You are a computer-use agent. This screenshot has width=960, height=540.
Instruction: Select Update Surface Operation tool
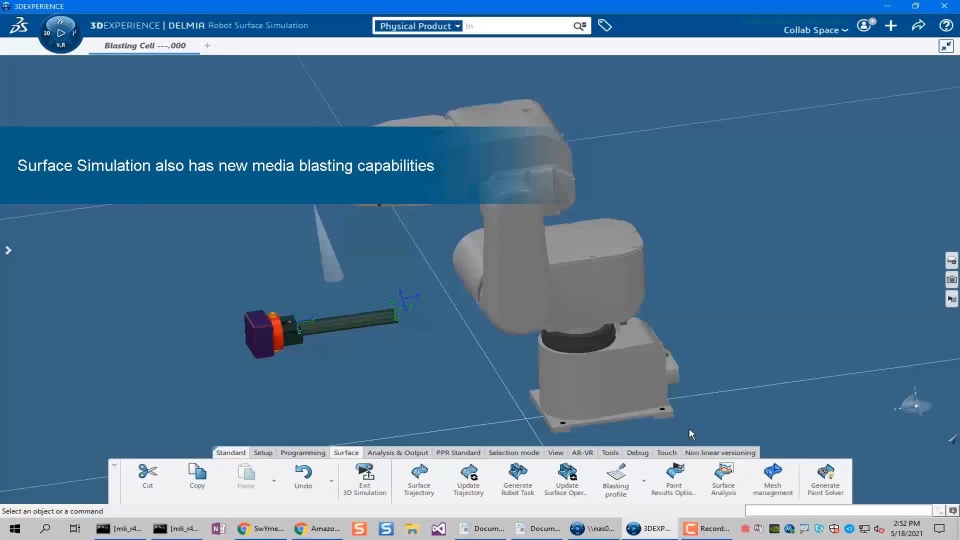(x=566, y=479)
